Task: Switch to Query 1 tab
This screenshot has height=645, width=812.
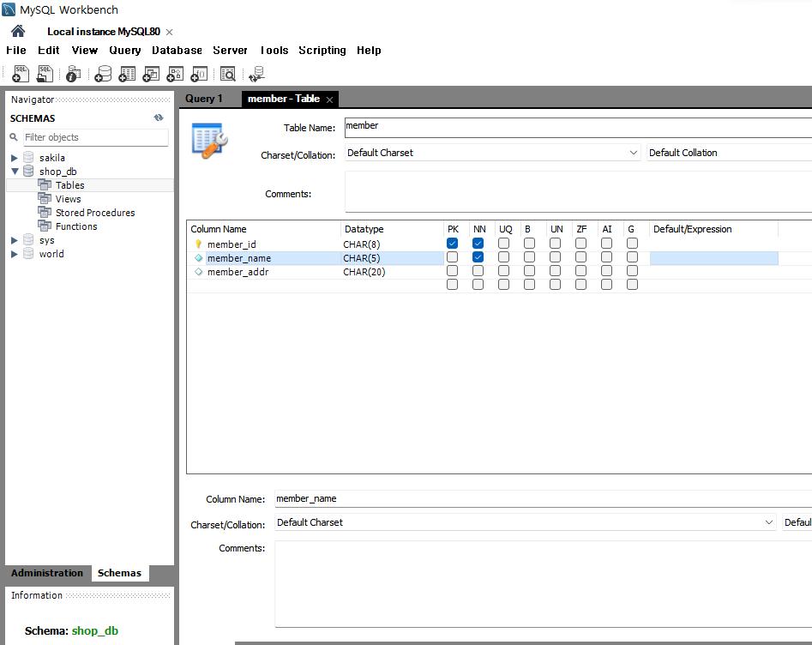Action: point(204,99)
